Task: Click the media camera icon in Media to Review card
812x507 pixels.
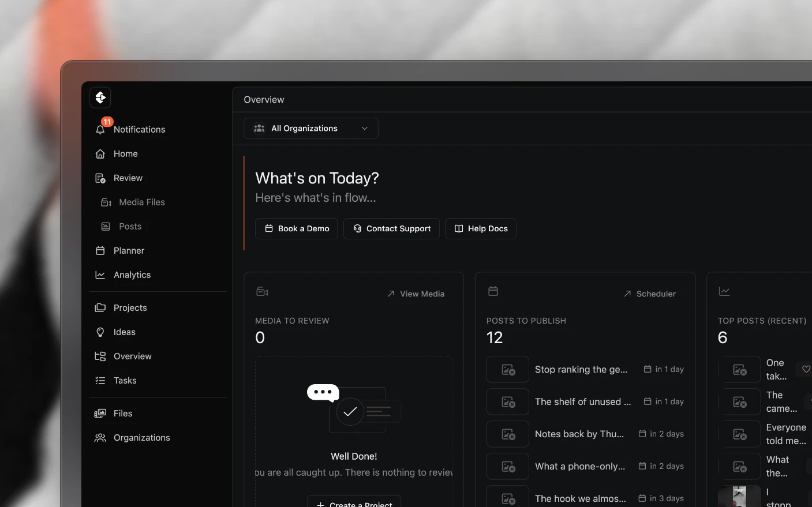Action: [x=262, y=292]
